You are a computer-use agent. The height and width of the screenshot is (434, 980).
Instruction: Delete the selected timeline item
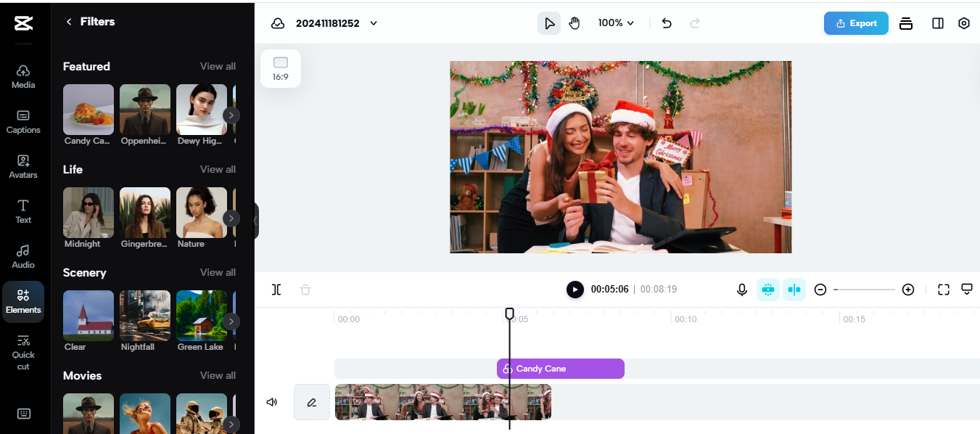coord(305,290)
